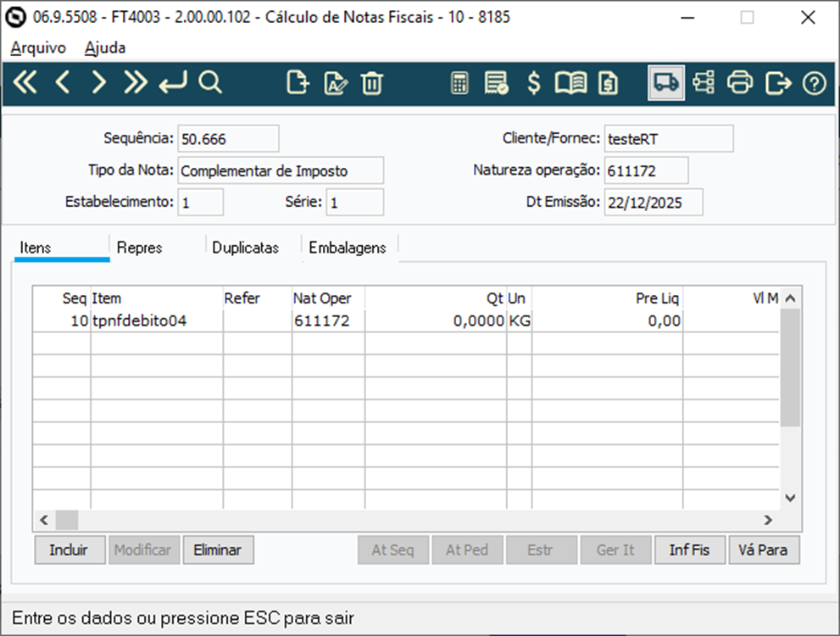Click the horizontal scrollbar thumb in the grid
Viewport: 840px width, 636px height.
pyautogui.click(x=67, y=520)
